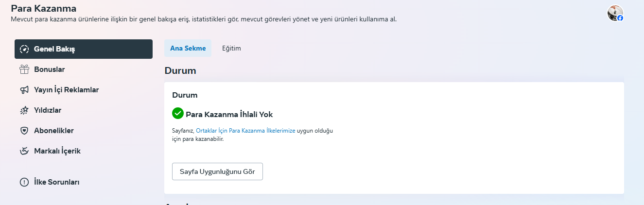The height and width of the screenshot is (205, 644).
Task: Open the Bonuslar section label
Action: click(49, 69)
